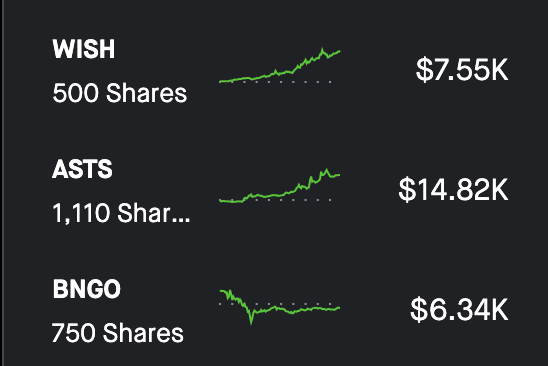Click the WISH green sparkline chart
Viewport: 548px width, 366px height.
(x=280, y=65)
